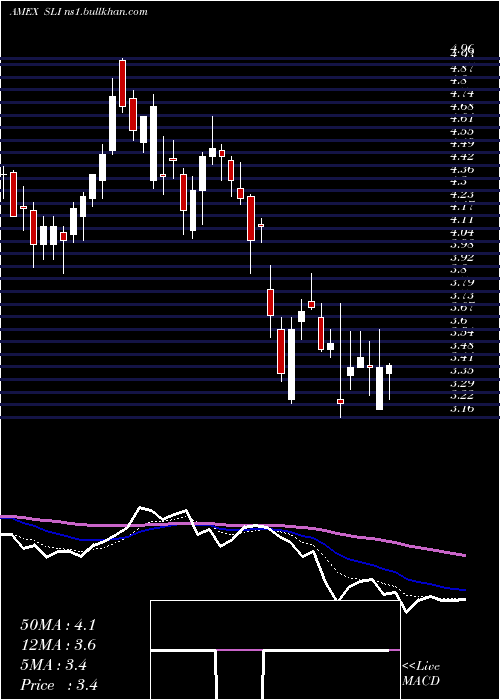The height and width of the screenshot is (700, 500).
Task: Click the <<Live MACD label
Action: click(x=421, y=674)
